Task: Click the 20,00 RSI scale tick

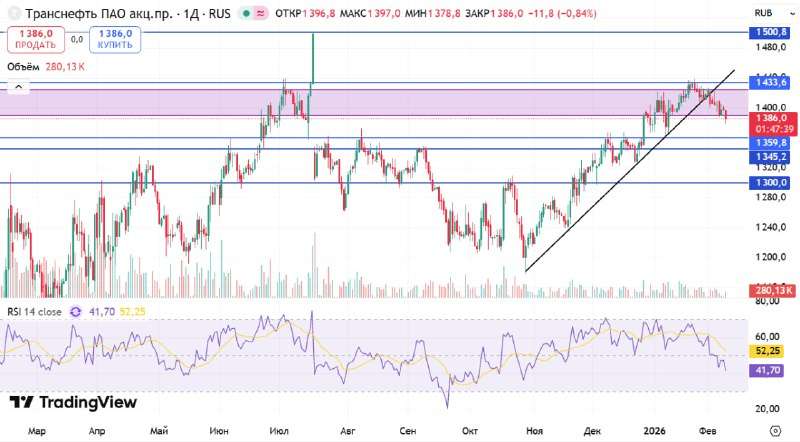Action: (767, 409)
